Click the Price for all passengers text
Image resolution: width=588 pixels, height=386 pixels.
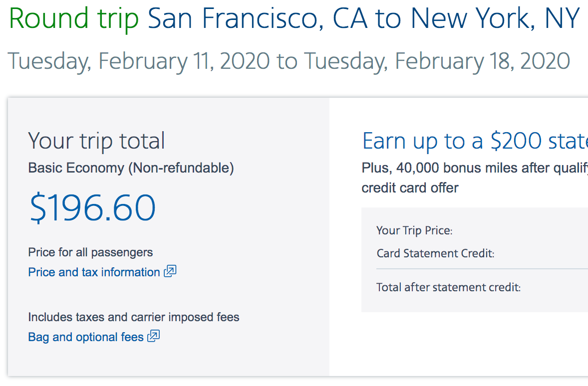coord(90,252)
